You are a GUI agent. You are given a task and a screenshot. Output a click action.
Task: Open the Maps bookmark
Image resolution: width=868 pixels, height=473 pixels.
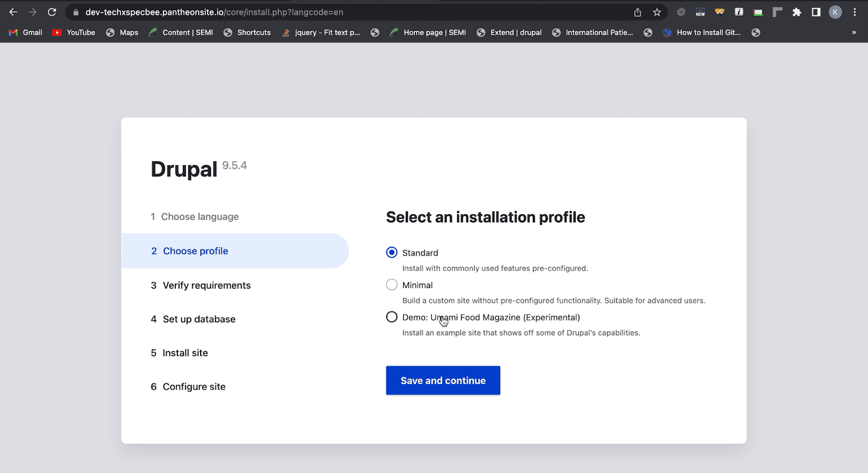pos(122,33)
